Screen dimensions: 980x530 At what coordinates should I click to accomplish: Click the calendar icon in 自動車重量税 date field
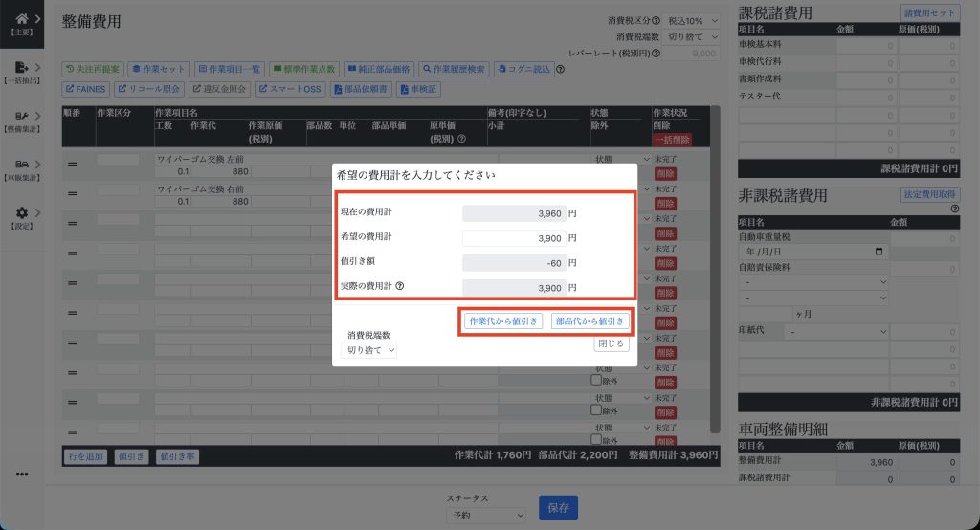point(879,252)
